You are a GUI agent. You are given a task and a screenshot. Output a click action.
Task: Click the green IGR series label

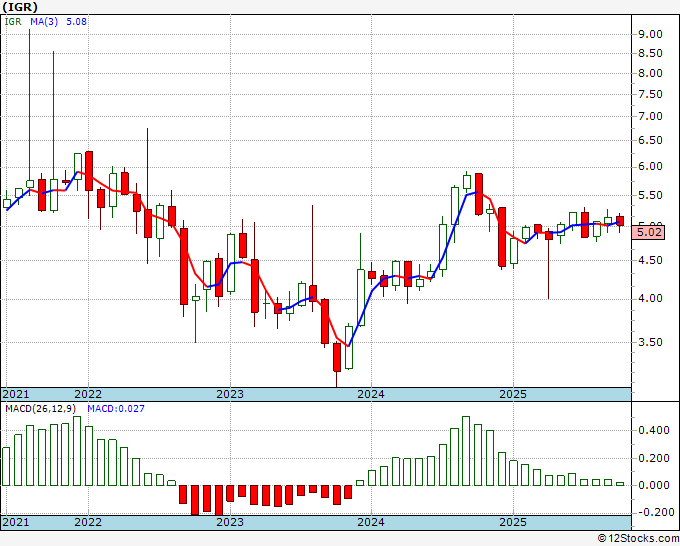(13, 21)
